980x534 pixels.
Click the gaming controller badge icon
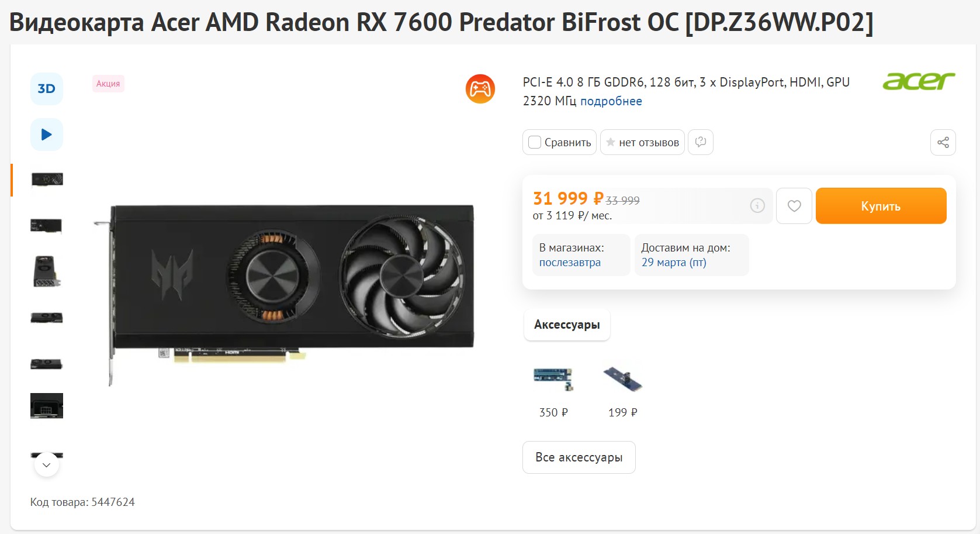click(480, 89)
